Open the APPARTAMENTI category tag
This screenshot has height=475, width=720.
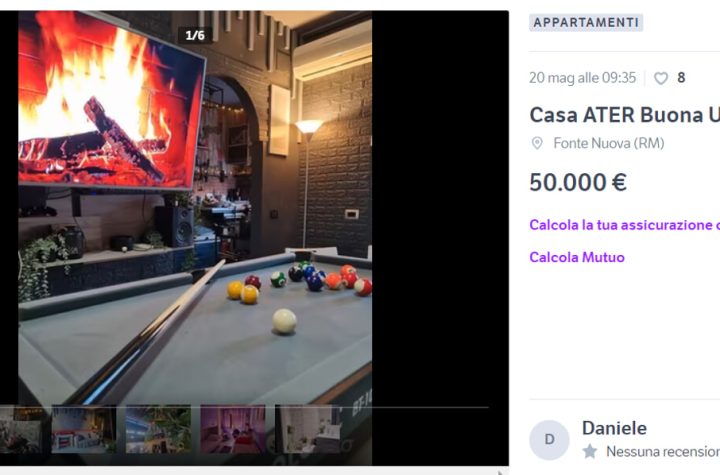[586, 23]
